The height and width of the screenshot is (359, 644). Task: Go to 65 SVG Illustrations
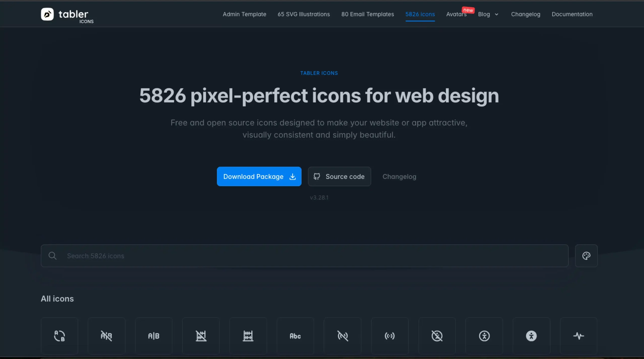coord(304,14)
